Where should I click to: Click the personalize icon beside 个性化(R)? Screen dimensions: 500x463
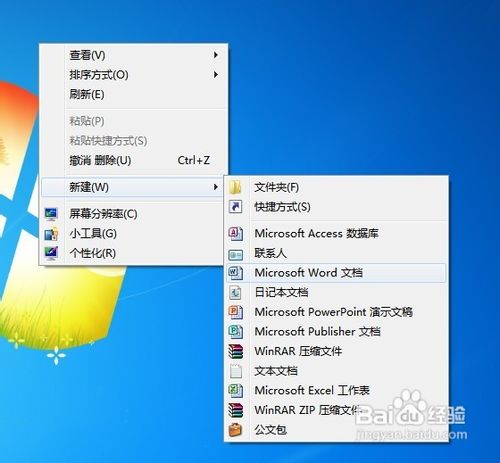point(51,253)
